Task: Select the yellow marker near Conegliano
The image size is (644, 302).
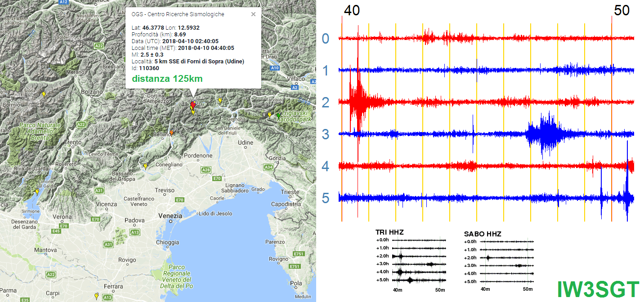Action: pos(145,166)
